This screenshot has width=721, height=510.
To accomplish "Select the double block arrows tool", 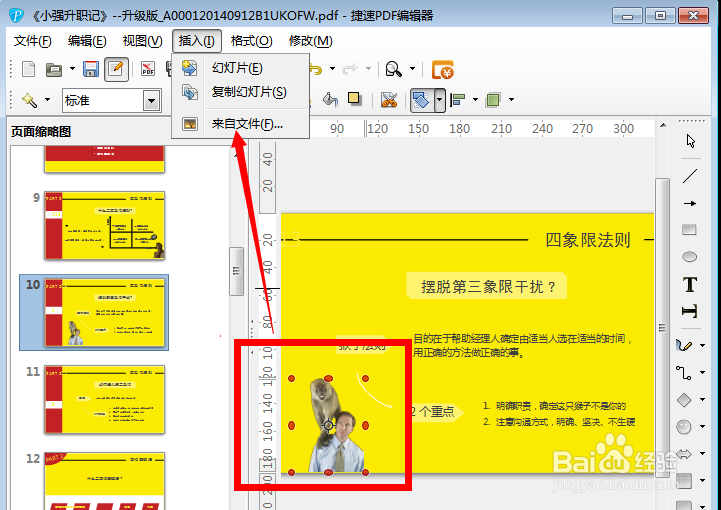I will point(684,454).
